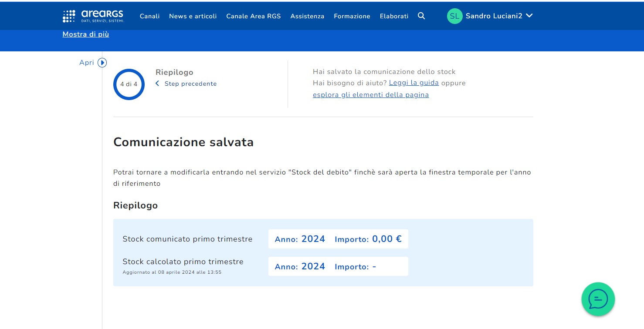The image size is (644, 329).
Task: Expand the Sandro Luciani2 dropdown chevron
Action: pos(529,16)
